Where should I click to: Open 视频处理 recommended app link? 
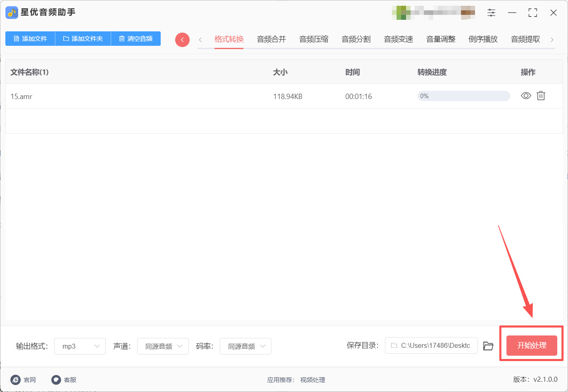click(313, 380)
